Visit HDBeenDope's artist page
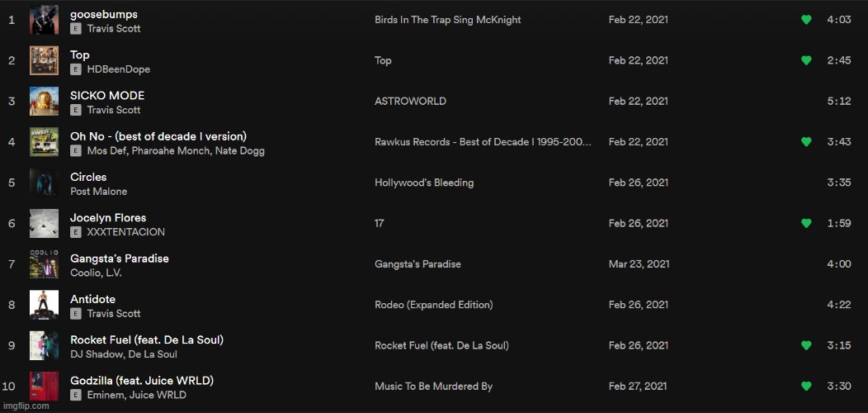This screenshot has height=413, width=868. [x=118, y=69]
